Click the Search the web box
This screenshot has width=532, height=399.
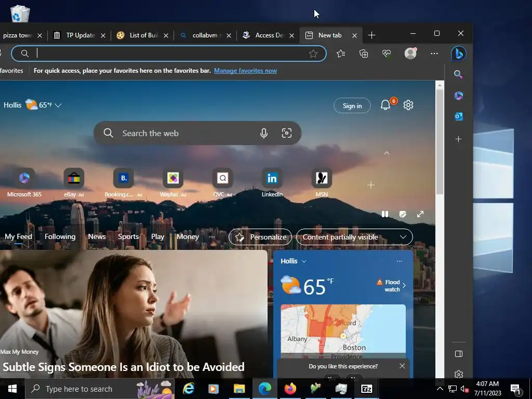[197, 133]
